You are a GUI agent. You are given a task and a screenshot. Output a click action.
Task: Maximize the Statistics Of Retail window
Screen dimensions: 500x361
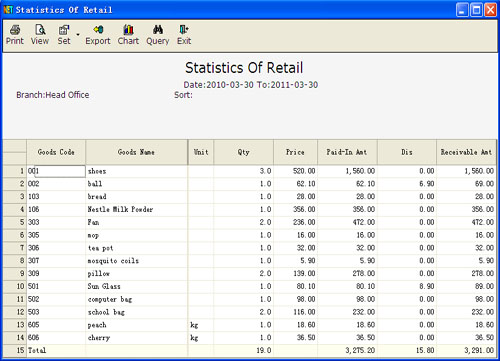tap(476, 10)
